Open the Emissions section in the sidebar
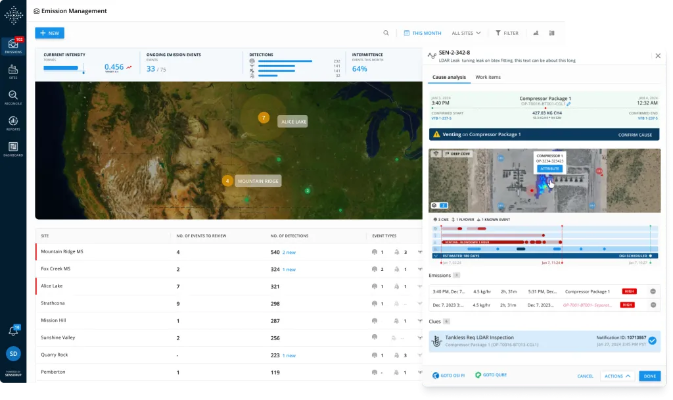Viewport: 673px width, 400px height. pyautogui.click(x=13, y=45)
